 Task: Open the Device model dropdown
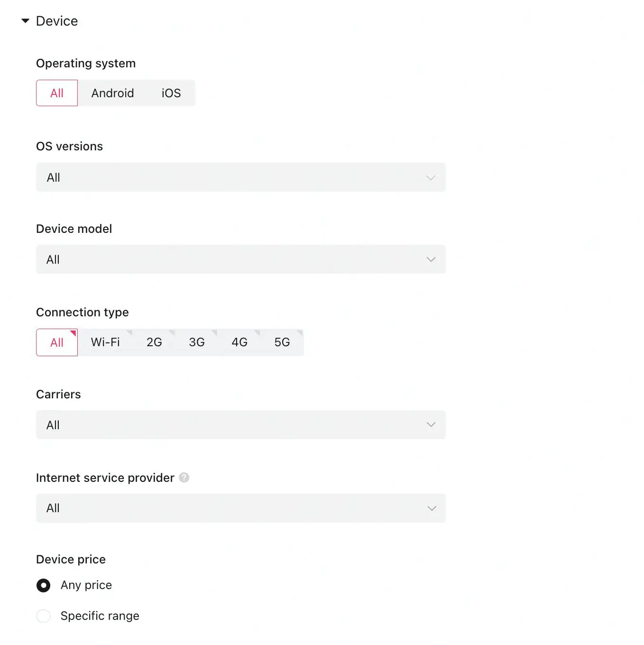241,259
